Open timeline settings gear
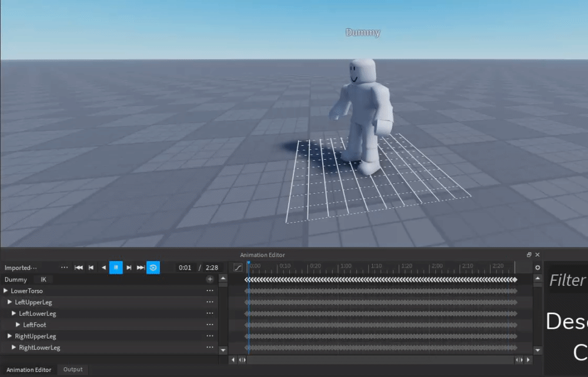The height and width of the screenshot is (377, 588). (x=537, y=267)
